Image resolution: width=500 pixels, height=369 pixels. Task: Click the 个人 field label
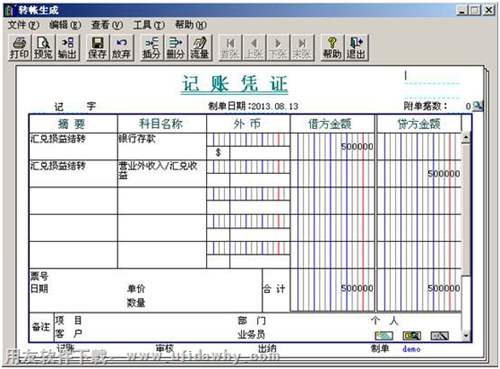coord(385,320)
